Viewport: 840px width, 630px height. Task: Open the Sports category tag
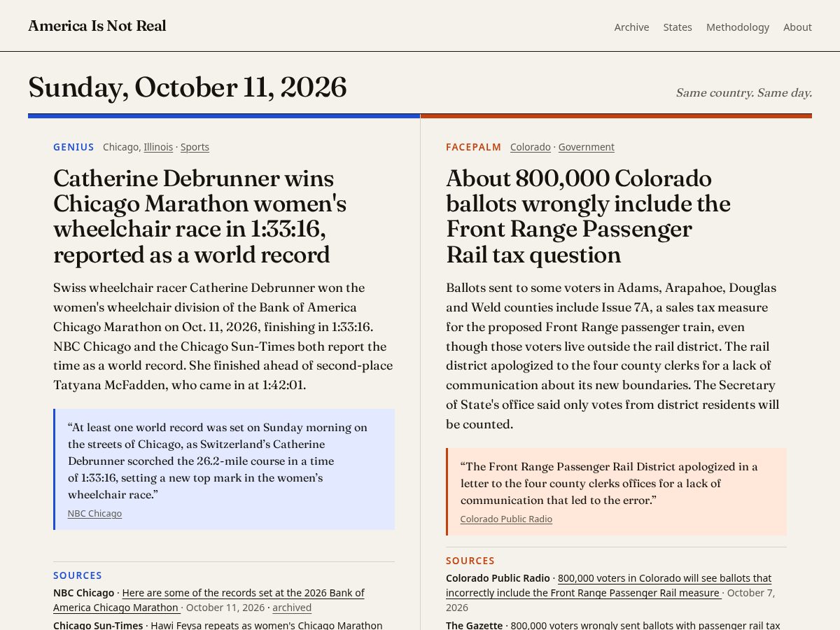point(195,147)
